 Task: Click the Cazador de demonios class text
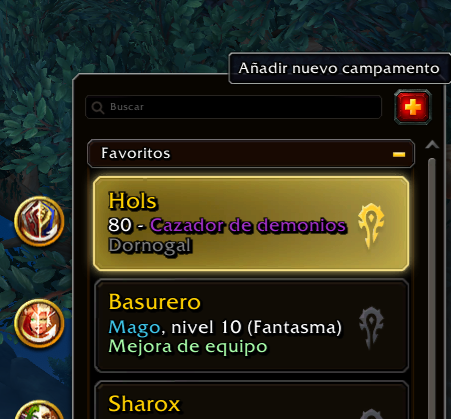(248, 225)
